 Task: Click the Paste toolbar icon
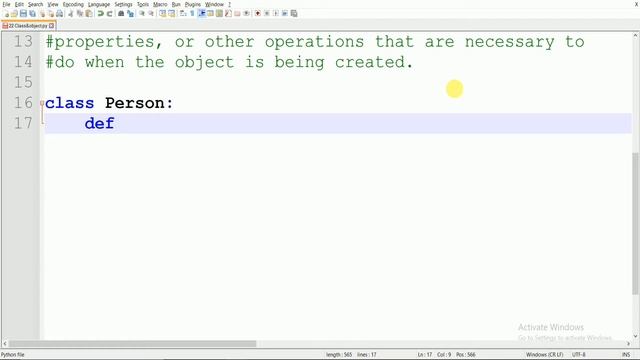(89, 13)
